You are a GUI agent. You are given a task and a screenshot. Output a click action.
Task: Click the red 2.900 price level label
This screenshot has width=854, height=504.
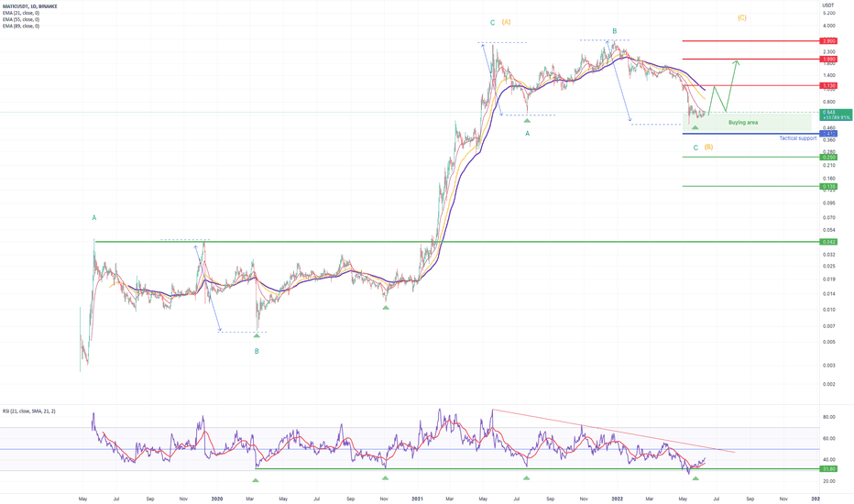[x=828, y=41]
